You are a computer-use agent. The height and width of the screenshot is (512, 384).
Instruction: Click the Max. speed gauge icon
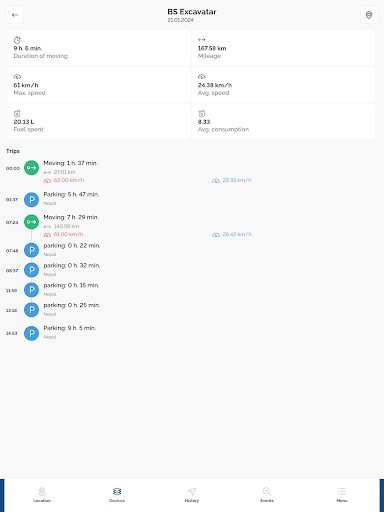pos(17,77)
